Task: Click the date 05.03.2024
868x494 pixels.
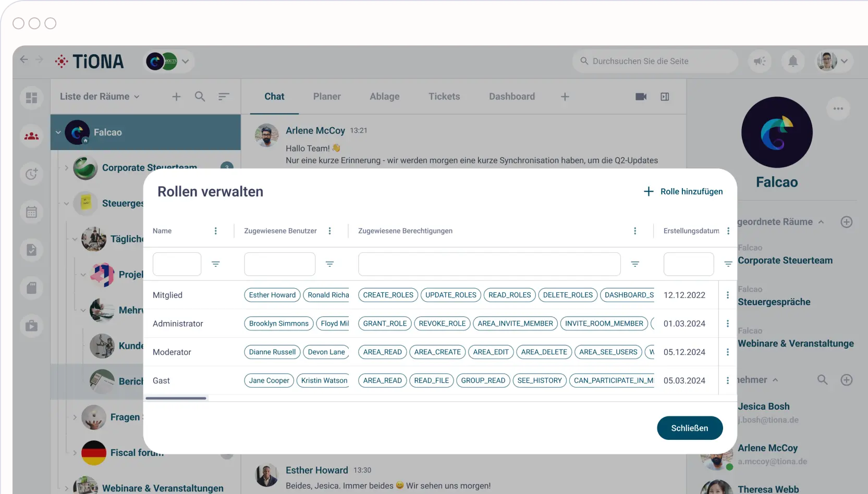Action: (x=684, y=380)
